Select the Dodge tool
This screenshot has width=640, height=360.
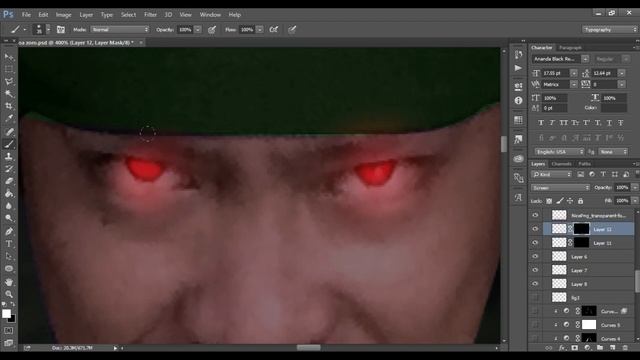[9, 218]
